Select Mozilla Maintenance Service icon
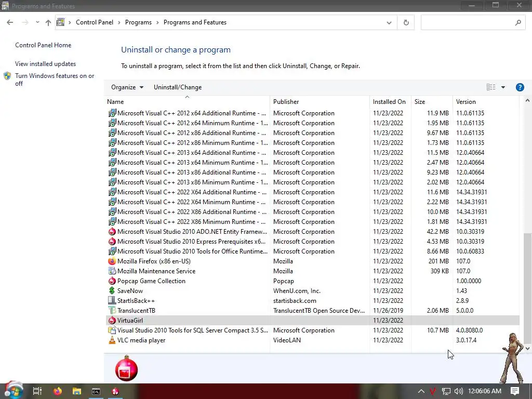This screenshot has width=532, height=399. point(112,271)
